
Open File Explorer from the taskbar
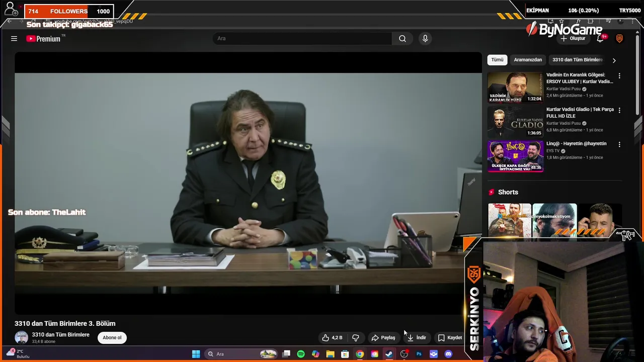330,354
